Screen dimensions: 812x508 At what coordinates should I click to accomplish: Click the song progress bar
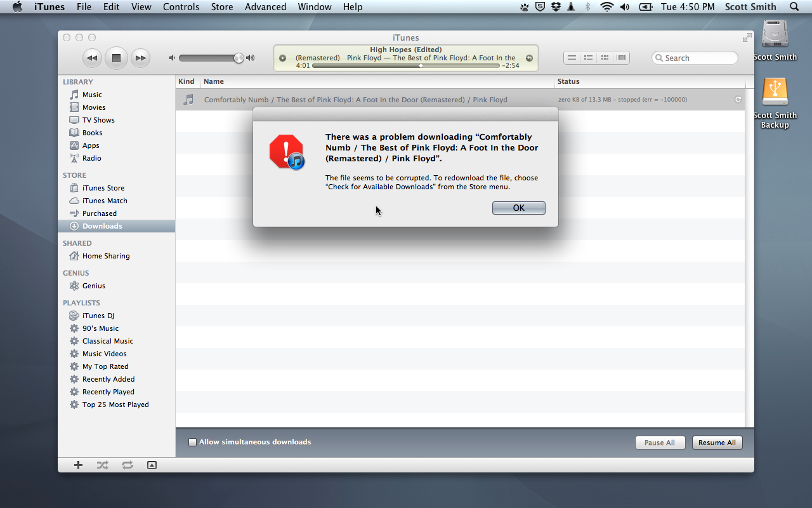point(406,65)
